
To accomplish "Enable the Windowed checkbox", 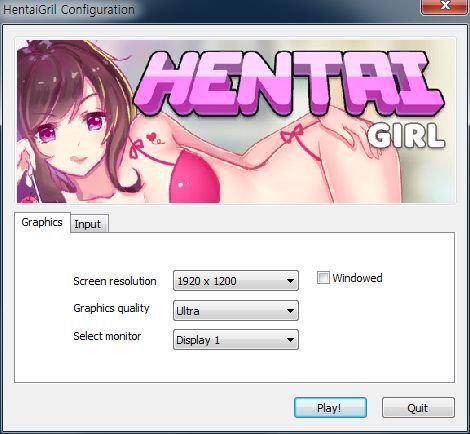I will tap(323, 278).
